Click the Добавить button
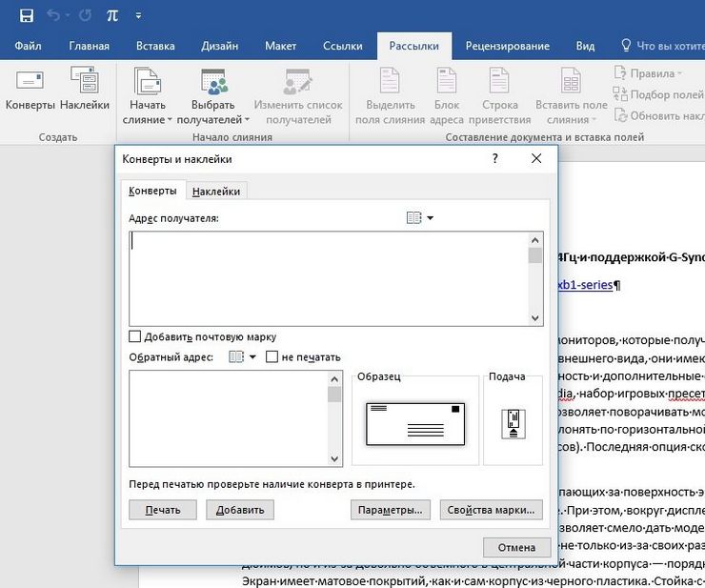This screenshot has width=705, height=588. tap(240, 510)
